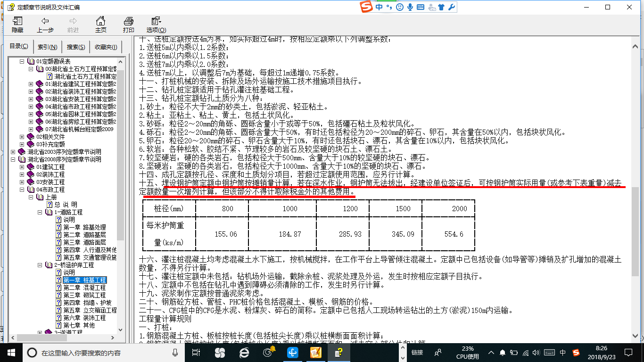This screenshot has width=644, height=362.
Task: Expand the 01建筑工程 tree node
Action: coord(22,167)
